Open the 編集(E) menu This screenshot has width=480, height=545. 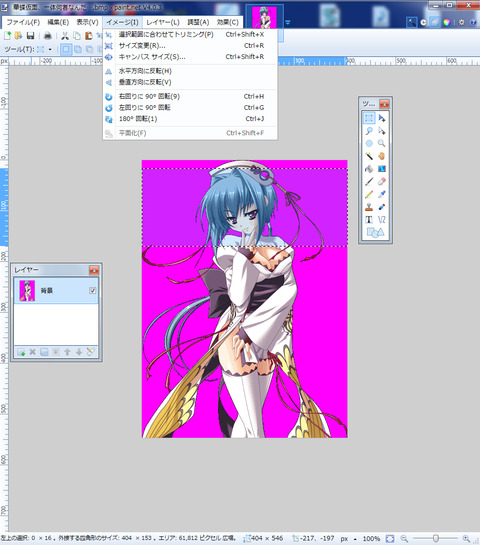coord(58,22)
